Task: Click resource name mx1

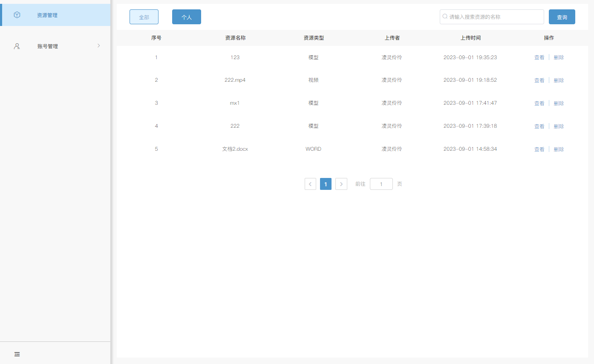Action: pyautogui.click(x=235, y=103)
